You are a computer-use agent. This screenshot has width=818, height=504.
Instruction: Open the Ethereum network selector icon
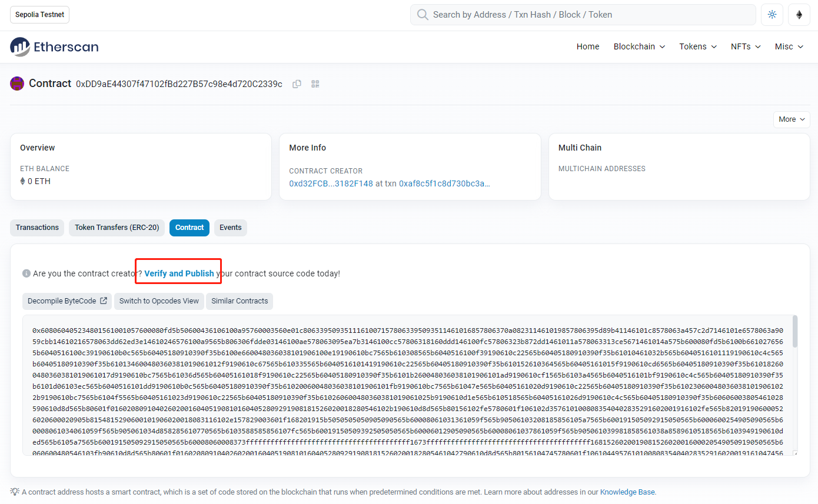pos(799,15)
